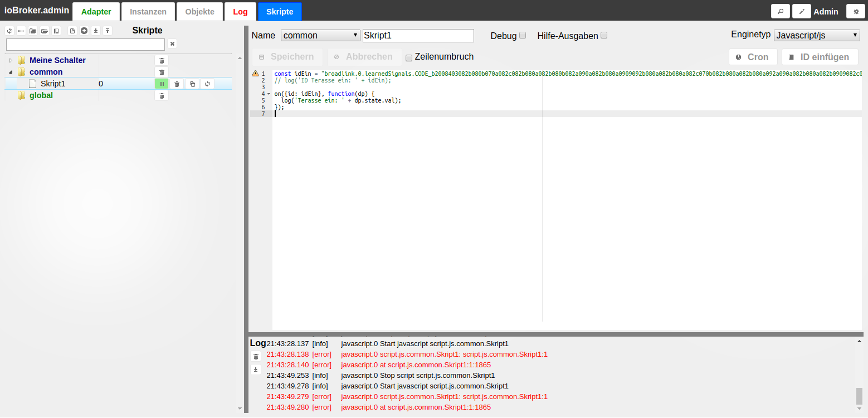This screenshot has height=418, width=868.
Task: Enable the Hilfe-Ausgaben checkbox
Action: click(x=604, y=35)
